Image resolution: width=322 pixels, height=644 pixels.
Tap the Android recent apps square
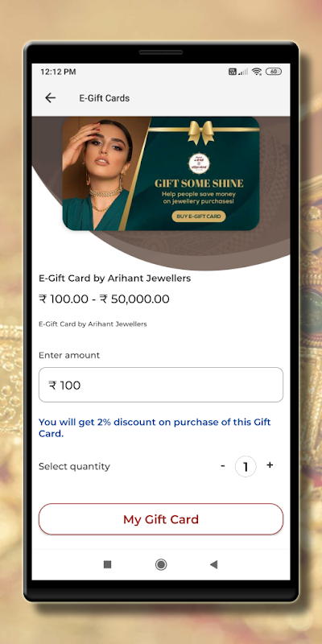point(108,565)
